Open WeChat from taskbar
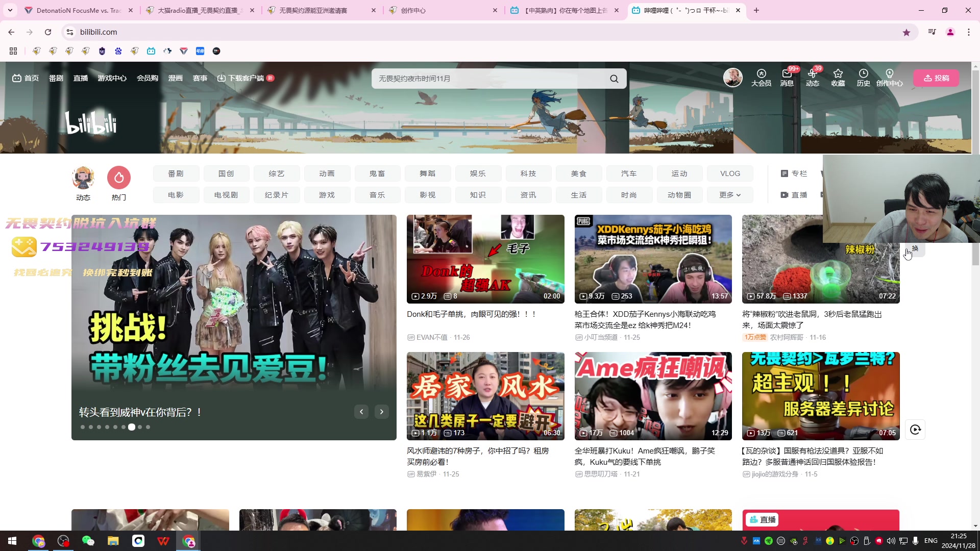The height and width of the screenshot is (551, 980). point(88,541)
